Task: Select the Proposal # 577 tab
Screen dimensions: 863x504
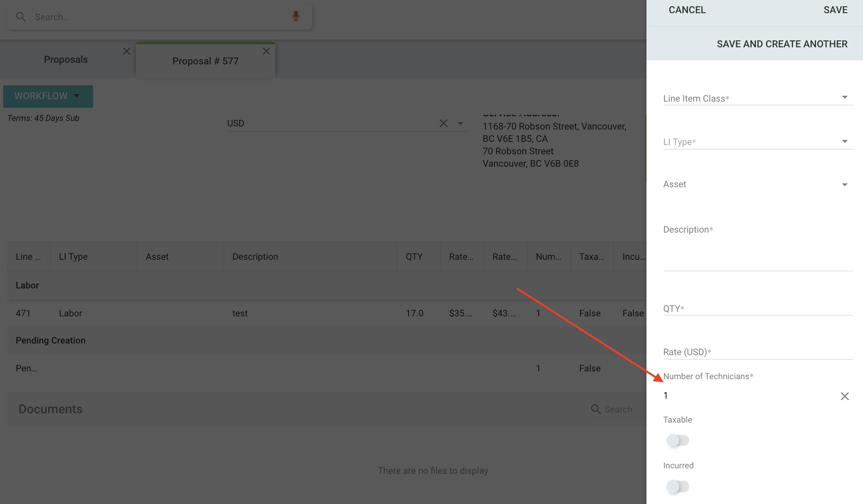Action: tap(205, 61)
